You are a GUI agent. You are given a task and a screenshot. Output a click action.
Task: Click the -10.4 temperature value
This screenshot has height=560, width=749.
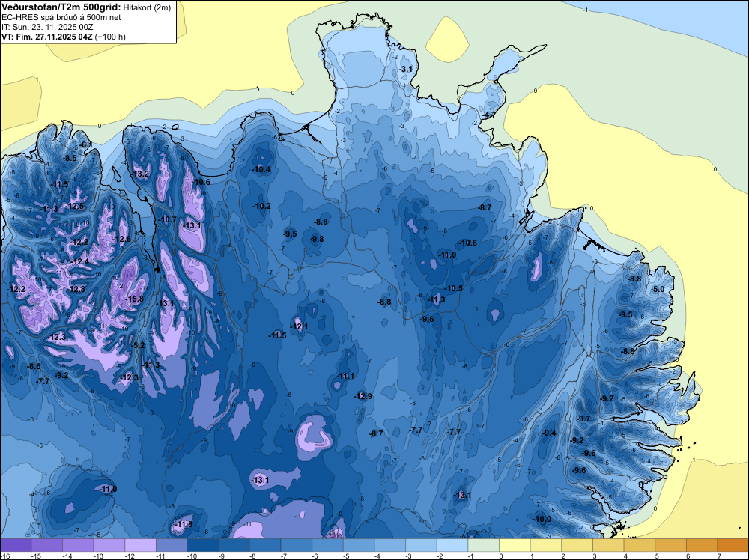(x=261, y=169)
